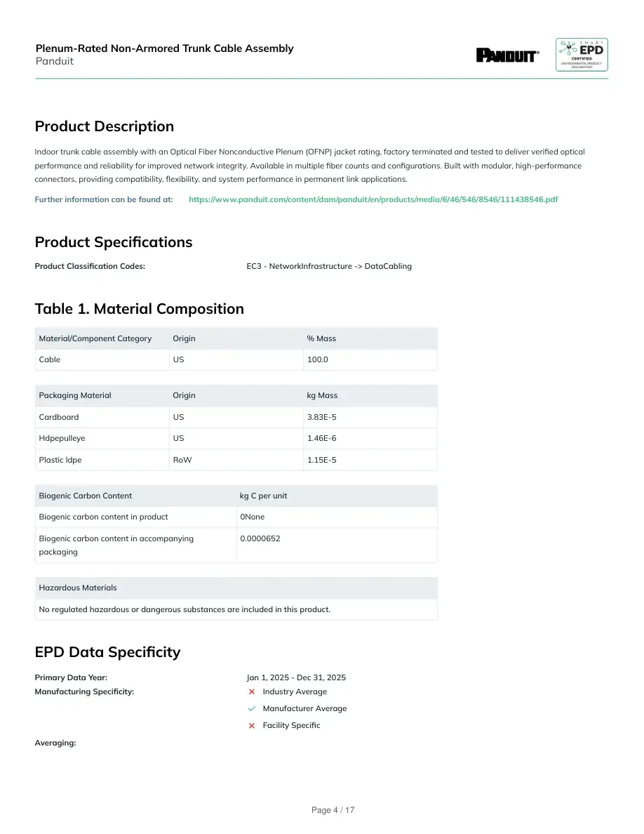Click the 0.0000652 packaging carbon value
The width and height of the screenshot is (644, 834).
pyautogui.click(x=260, y=538)
